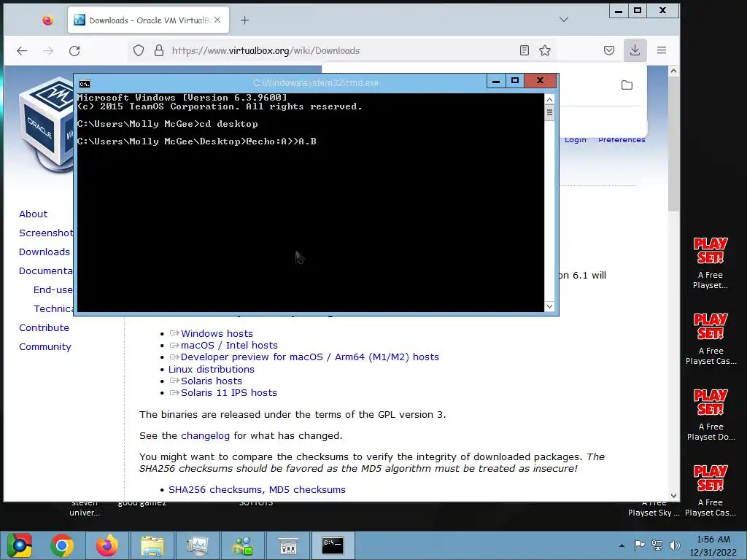Open Firefox View pinned icon

47,20
